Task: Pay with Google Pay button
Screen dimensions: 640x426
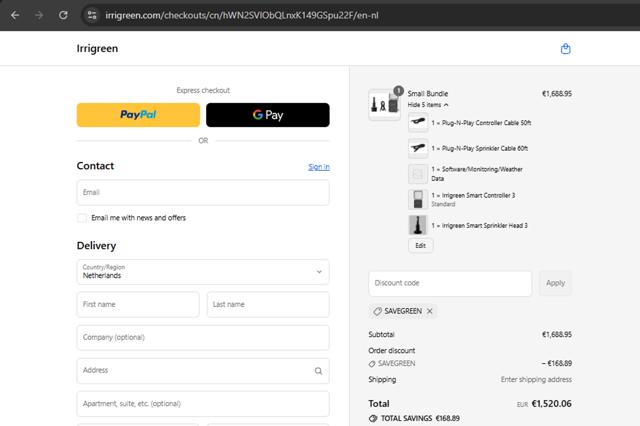Action: tap(268, 115)
